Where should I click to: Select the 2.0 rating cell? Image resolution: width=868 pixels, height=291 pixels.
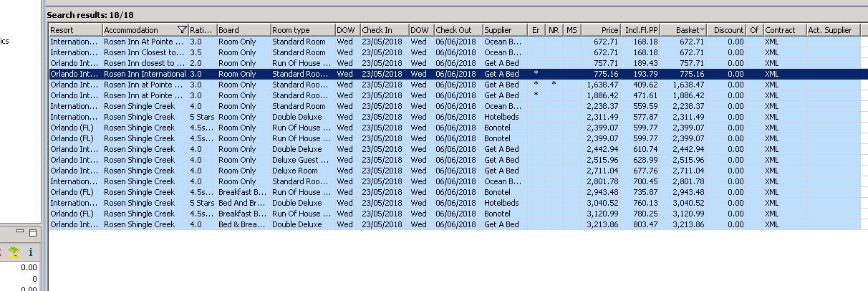tap(202, 63)
